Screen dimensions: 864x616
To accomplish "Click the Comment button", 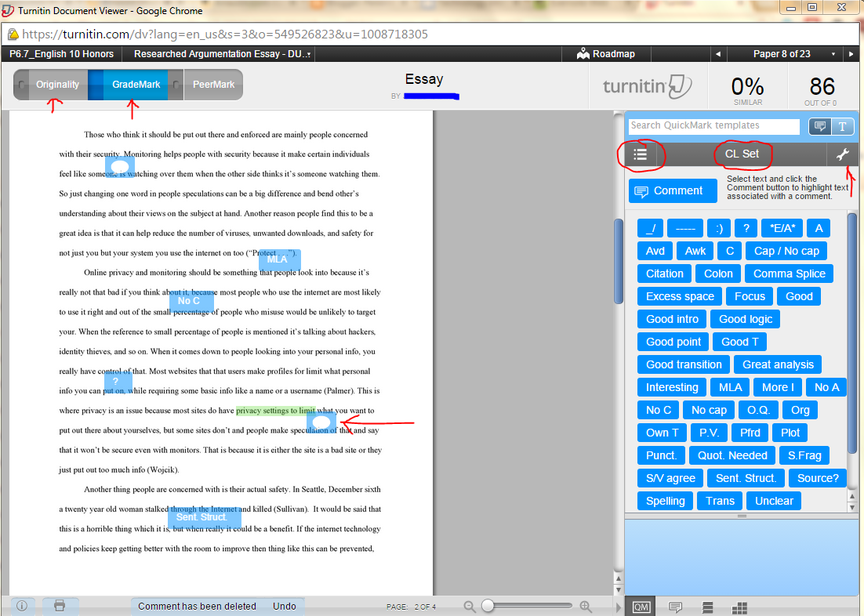I will pyautogui.click(x=673, y=190).
